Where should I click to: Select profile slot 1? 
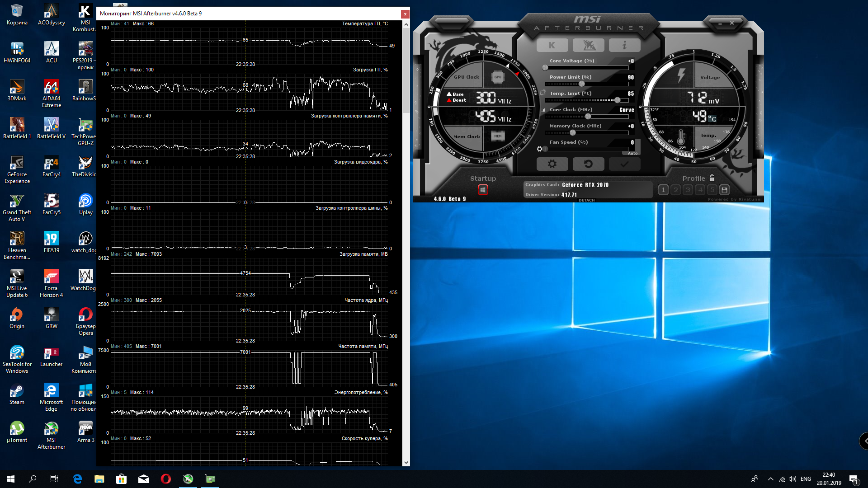[663, 190]
